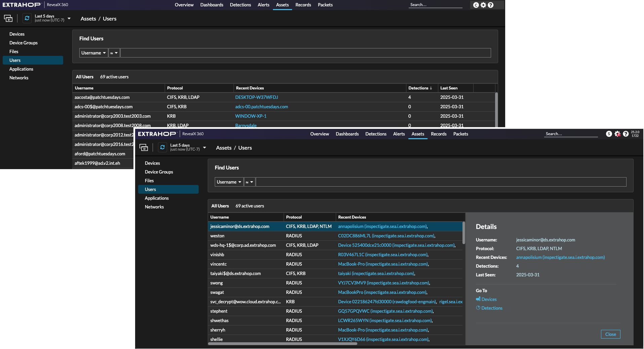
Task: Select the aacosta@patchtuesdays.com user row
Action: coord(284,97)
